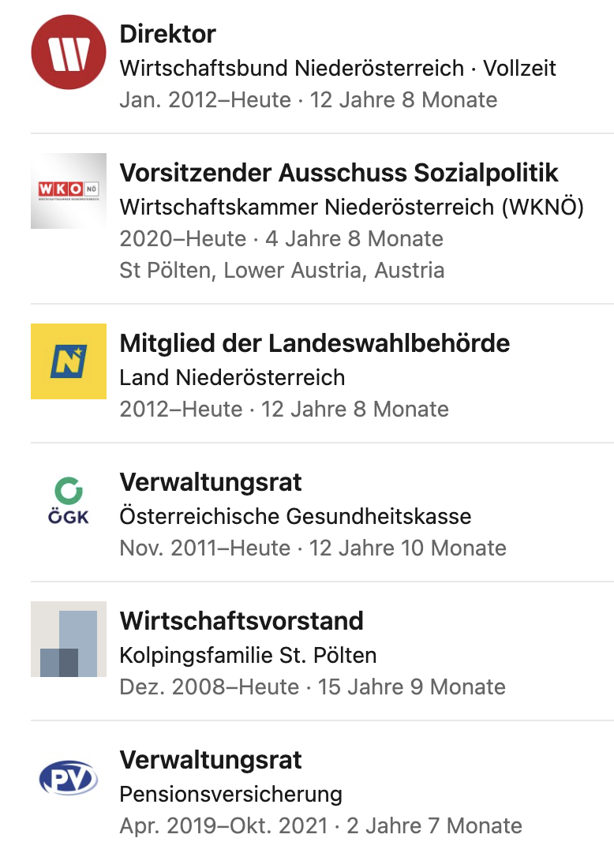The height and width of the screenshot is (868, 614).
Task: Click Verwaltungsrat title above Pensionsversicherung
Action: pos(211,760)
